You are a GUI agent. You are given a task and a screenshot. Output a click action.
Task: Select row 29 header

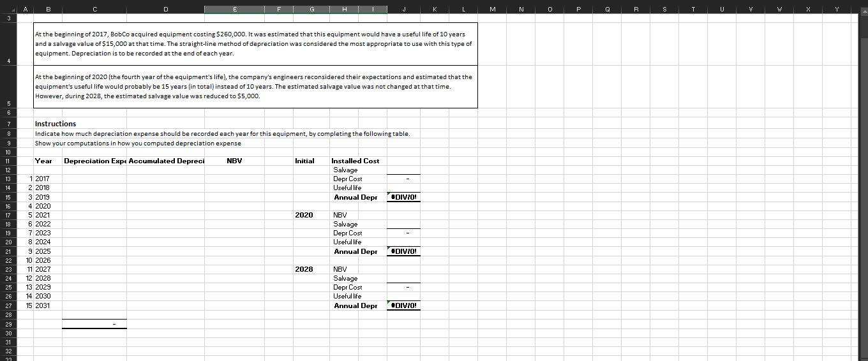[9, 324]
